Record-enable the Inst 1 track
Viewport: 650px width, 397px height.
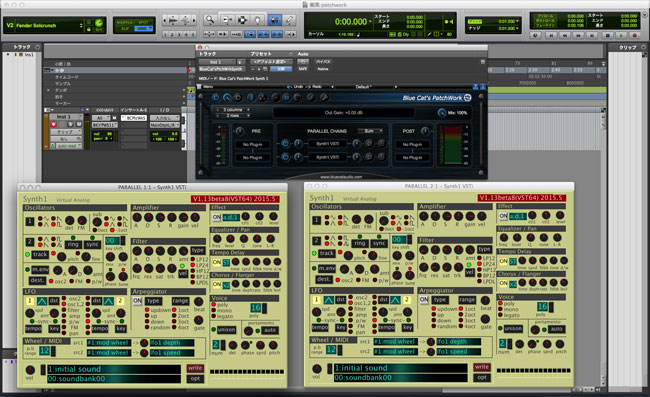click(x=53, y=124)
